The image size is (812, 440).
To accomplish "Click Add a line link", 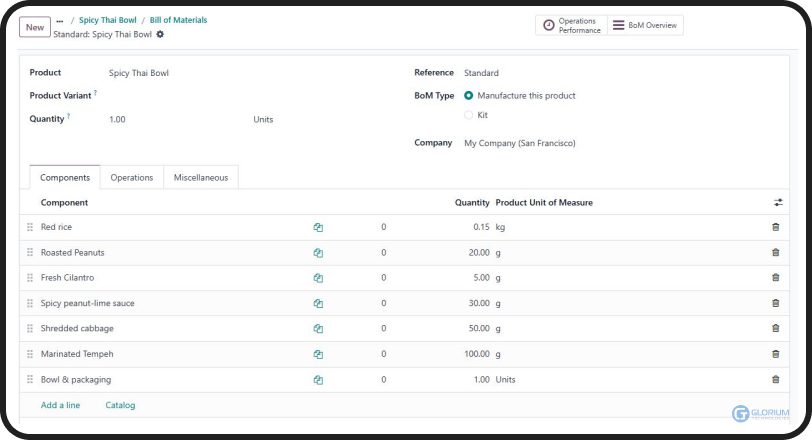I will click(x=60, y=405).
